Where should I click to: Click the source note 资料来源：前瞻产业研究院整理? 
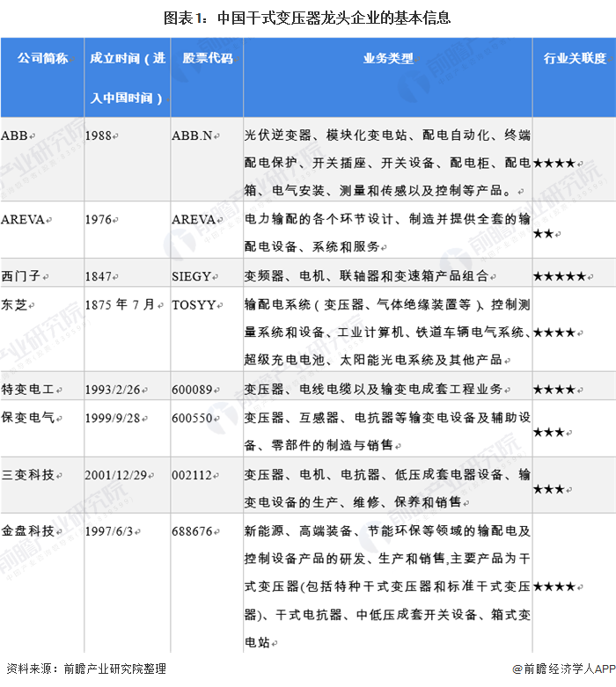pos(86,669)
